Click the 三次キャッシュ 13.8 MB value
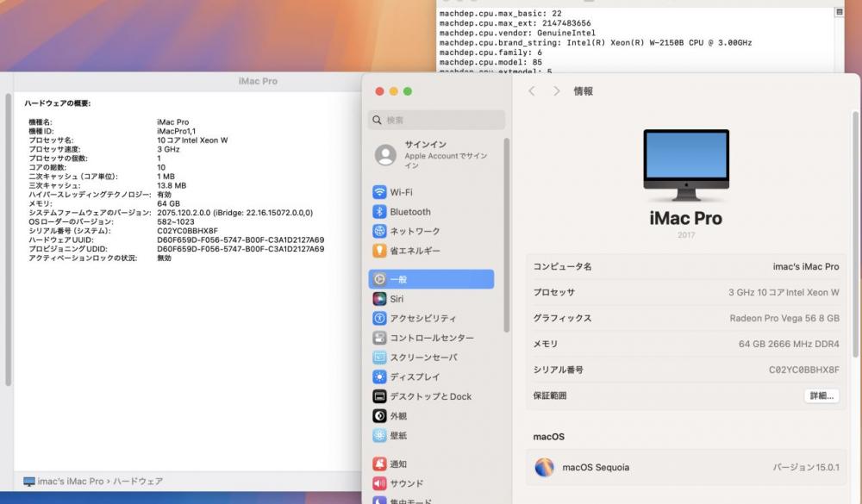The image size is (862, 504). point(172,186)
